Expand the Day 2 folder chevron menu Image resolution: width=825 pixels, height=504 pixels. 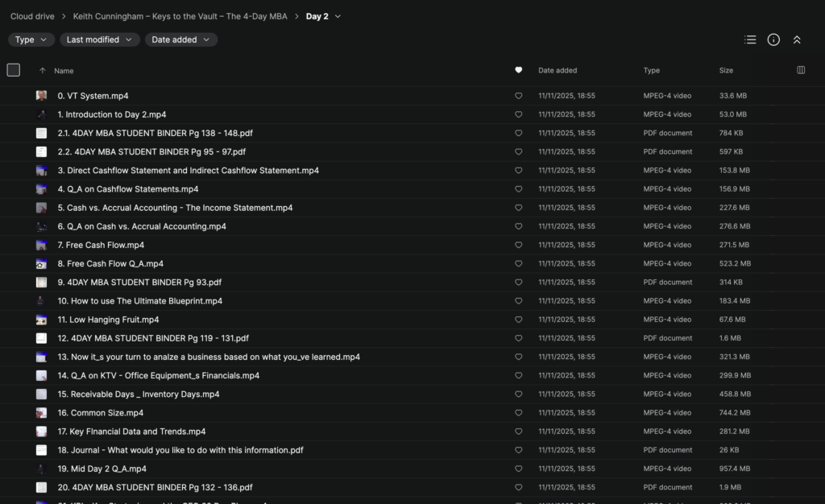click(338, 16)
